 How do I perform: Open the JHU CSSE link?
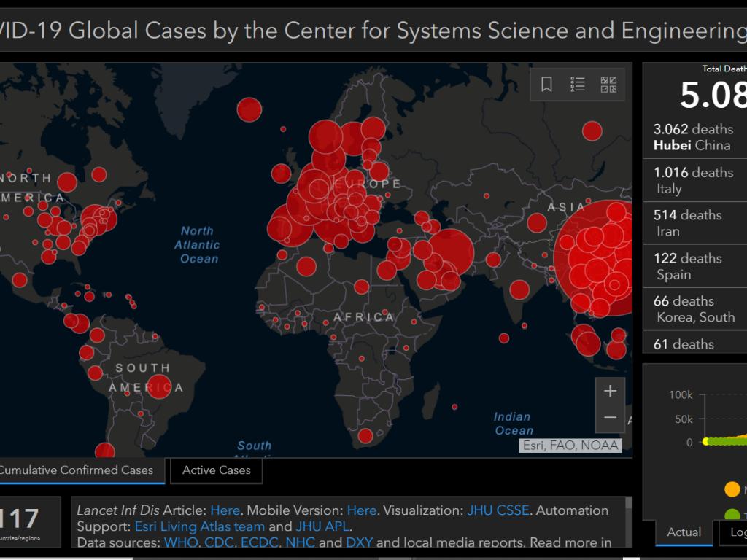(x=498, y=510)
